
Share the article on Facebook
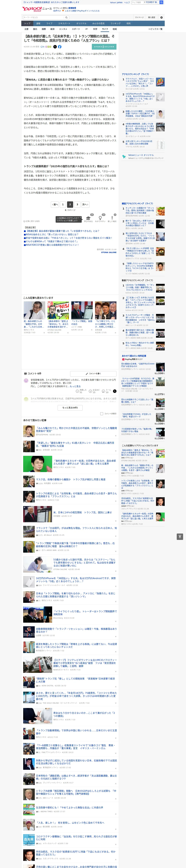tap(60, 47)
